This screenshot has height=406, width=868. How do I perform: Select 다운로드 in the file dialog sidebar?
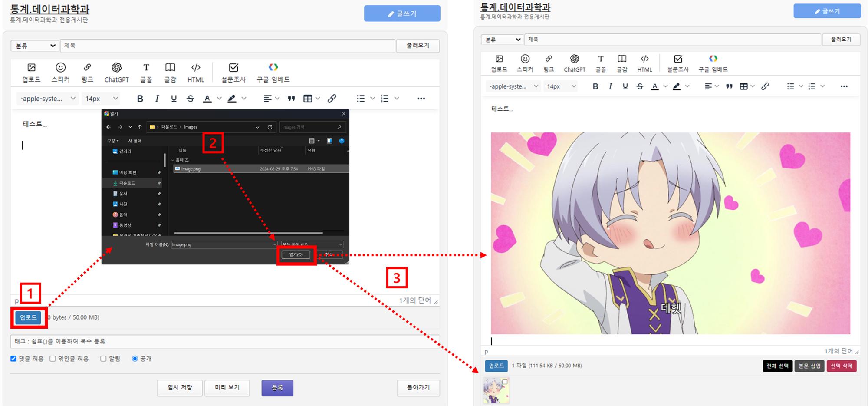132,183
